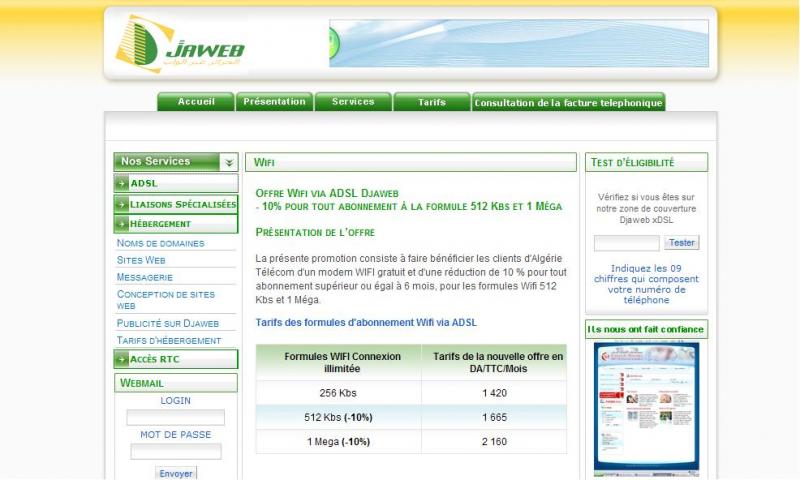Open Noms de domaines link
This screenshot has height=480, width=800.
click(160, 243)
